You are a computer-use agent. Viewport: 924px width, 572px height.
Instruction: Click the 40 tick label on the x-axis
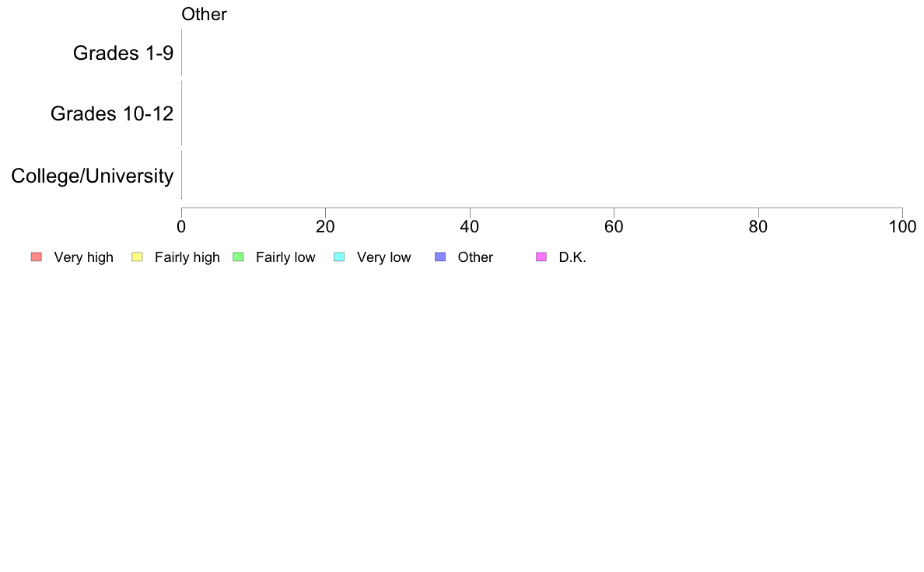point(470,226)
